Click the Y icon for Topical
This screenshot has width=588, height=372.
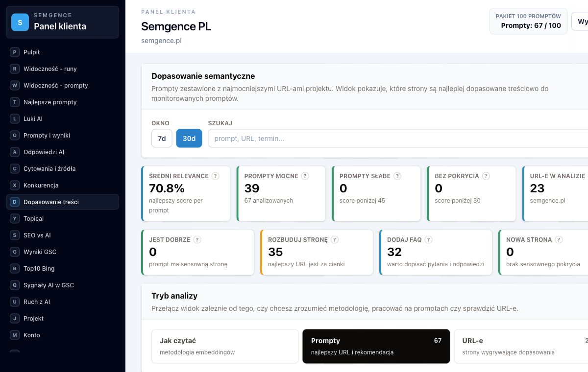tap(15, 218)
